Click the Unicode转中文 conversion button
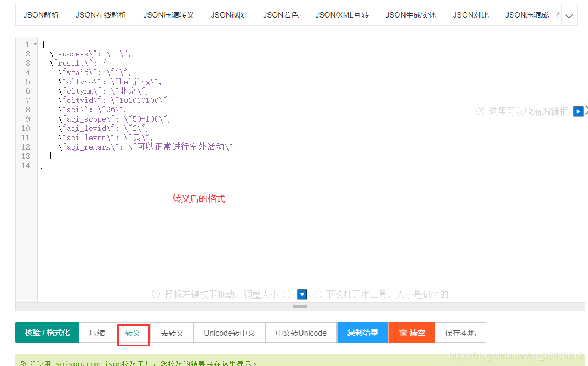 [229, 333]
